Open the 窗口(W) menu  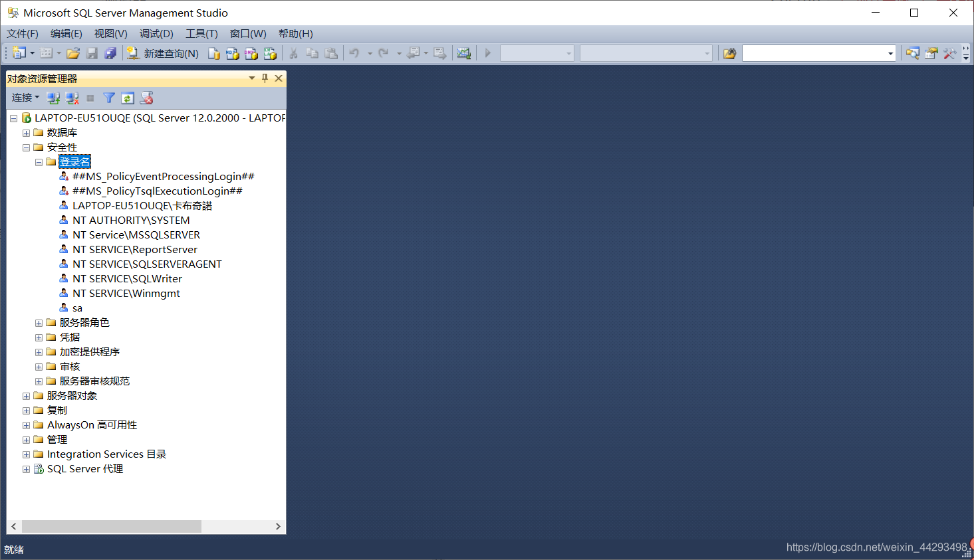[x=248, y=34]
